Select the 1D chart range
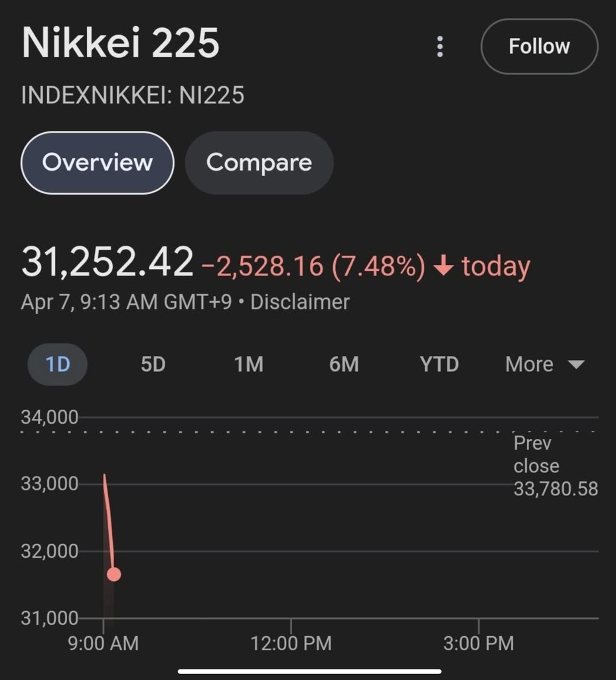 [x=58, y=365]
